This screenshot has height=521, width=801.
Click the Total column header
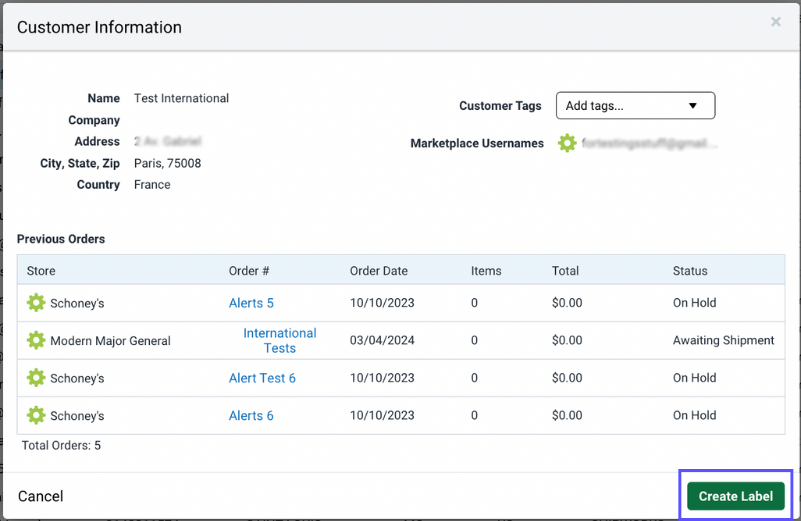tap(565, 271)
